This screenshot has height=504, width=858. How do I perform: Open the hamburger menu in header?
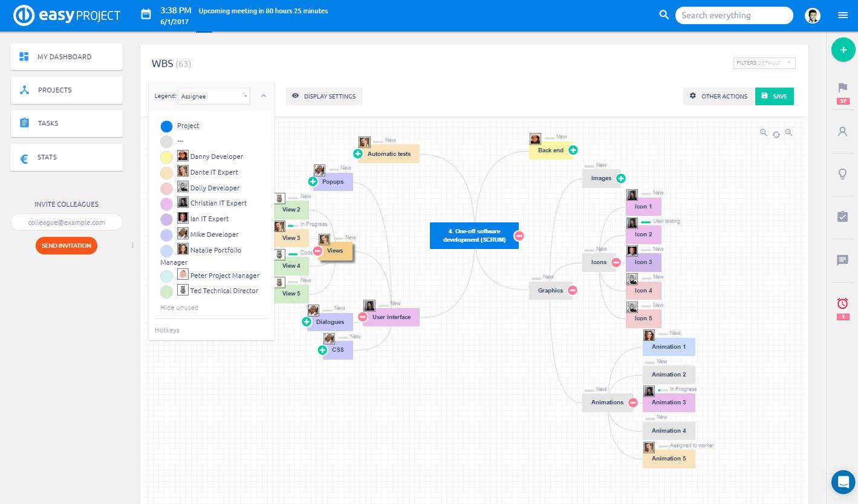pos(843,16)
